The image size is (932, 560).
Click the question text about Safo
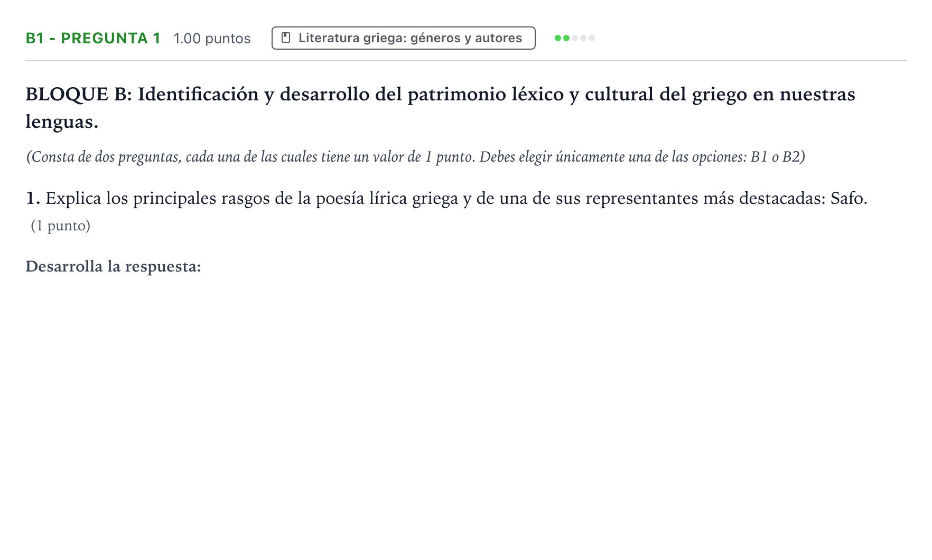click(446, 199)
